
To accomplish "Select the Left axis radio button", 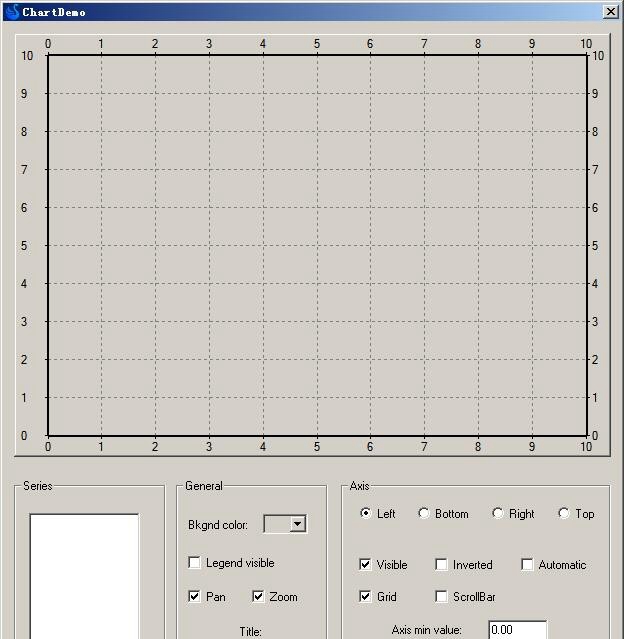I will coord(366,513).
